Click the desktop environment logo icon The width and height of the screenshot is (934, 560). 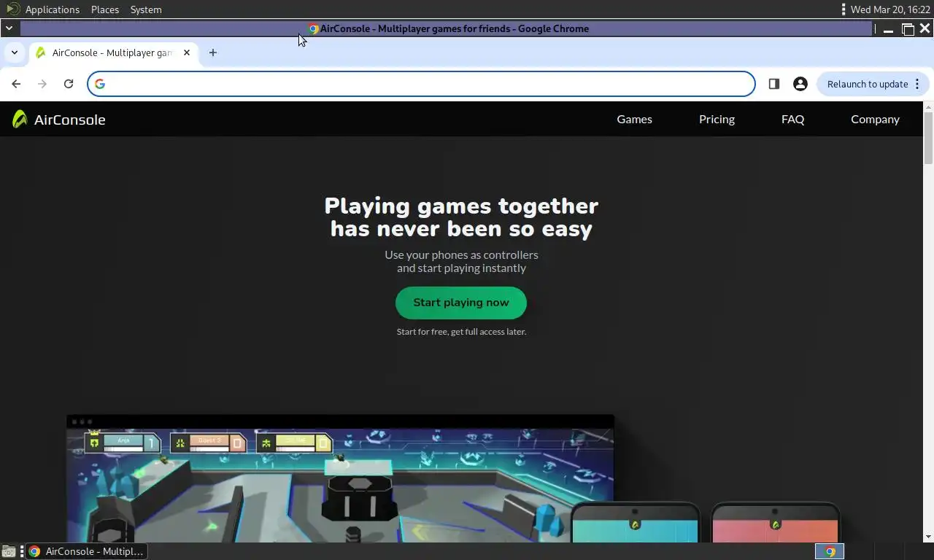[x=12, y=9]
